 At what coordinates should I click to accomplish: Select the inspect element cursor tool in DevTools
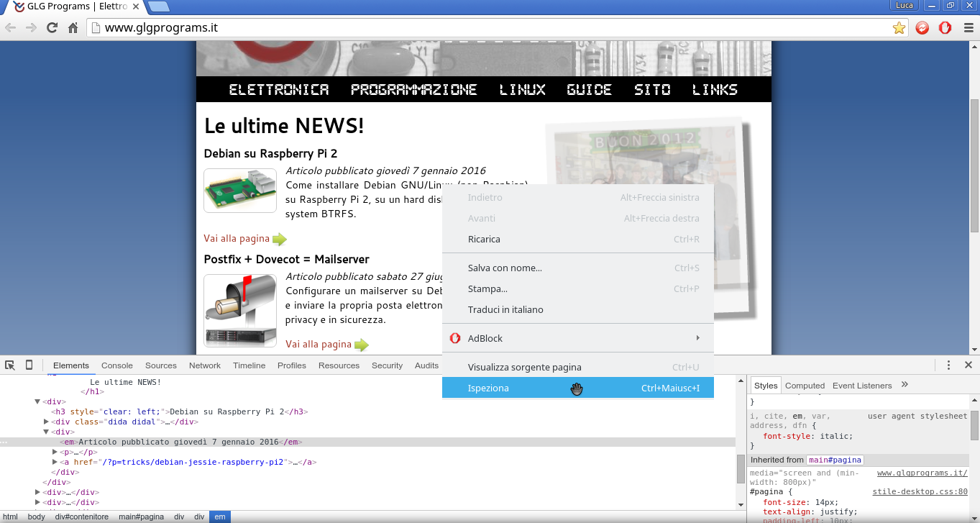click(x=10, y=365)
